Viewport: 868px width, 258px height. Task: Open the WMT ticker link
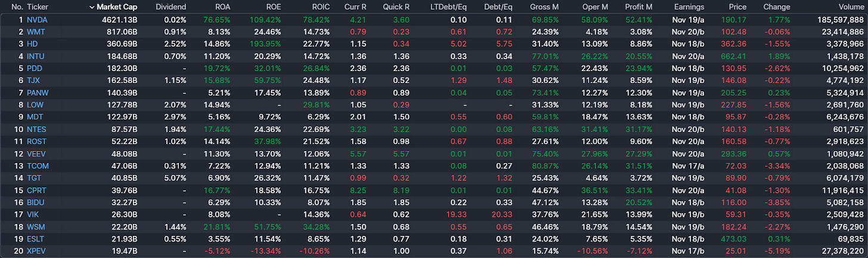click(x=36, y=31)
